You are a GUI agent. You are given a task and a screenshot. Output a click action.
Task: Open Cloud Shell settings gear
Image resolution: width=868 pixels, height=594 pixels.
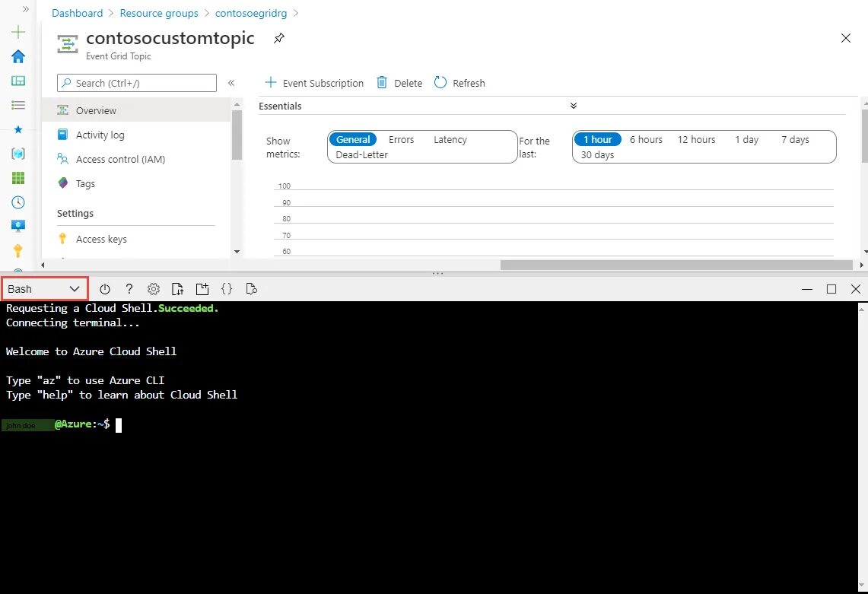click(x=154, y=289)
